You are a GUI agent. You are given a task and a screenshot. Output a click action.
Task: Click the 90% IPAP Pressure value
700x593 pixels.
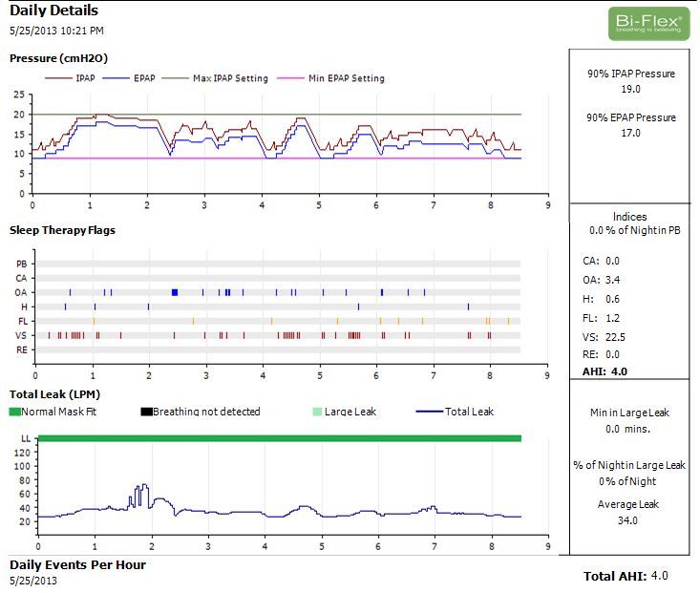(630, 89)
